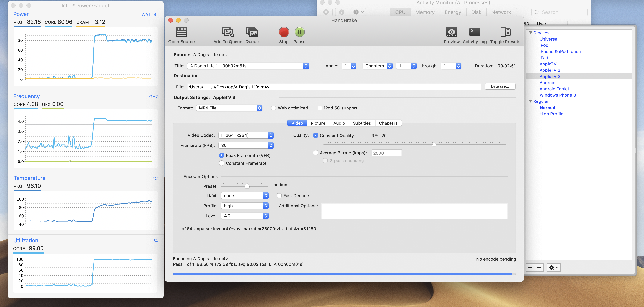The width and height of the screenshot is (644, 307).
Task: Select the High Profile preset
Action: click(x=551, y=114)
